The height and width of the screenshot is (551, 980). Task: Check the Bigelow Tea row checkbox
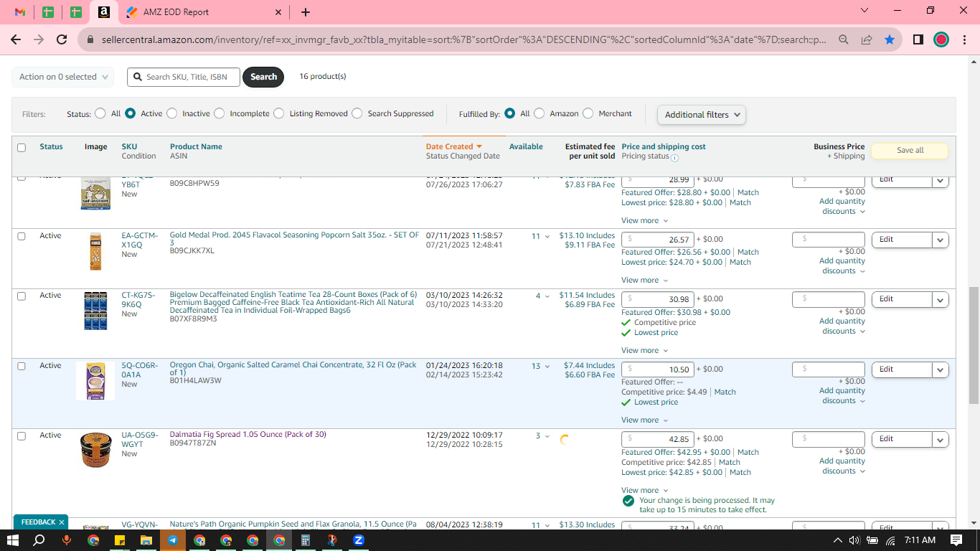[x=22, y=296]
